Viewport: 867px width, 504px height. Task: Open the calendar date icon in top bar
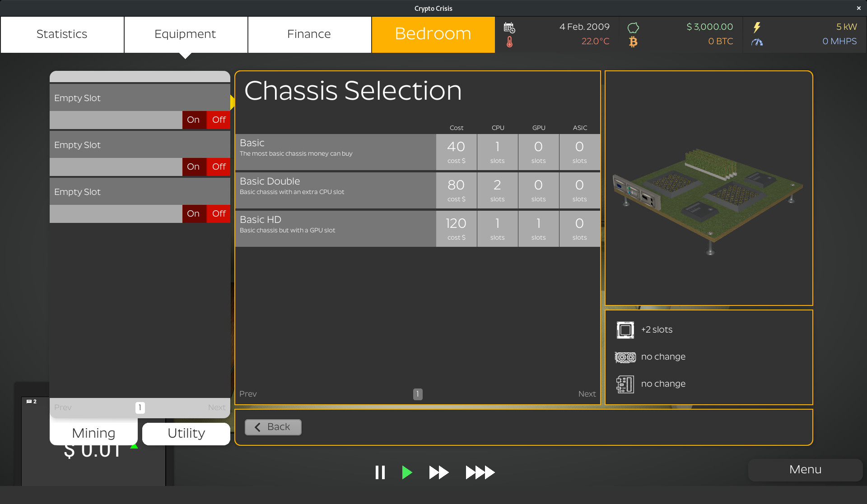pos(510,28)
